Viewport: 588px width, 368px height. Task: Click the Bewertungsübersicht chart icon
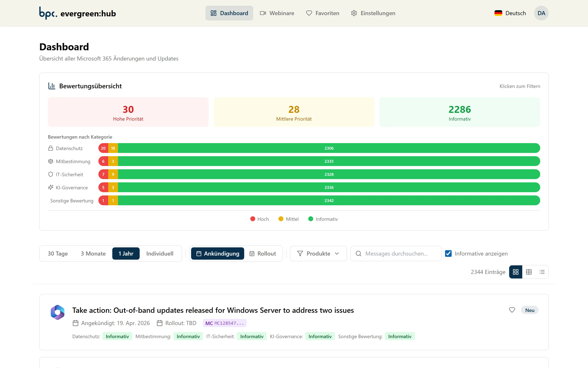(x=51, y=86)
